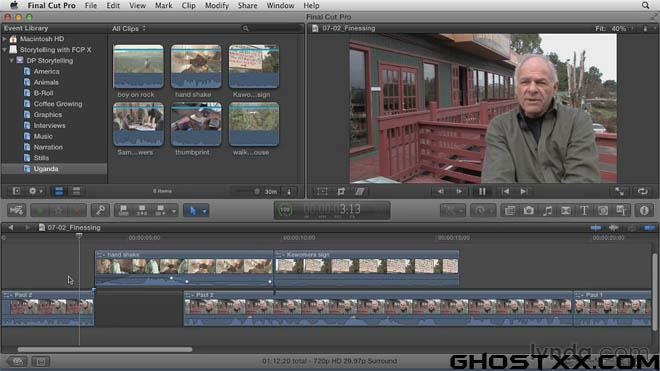Open the Inspector info button
The width and height of the screenshot is (660, 371).
644,210
